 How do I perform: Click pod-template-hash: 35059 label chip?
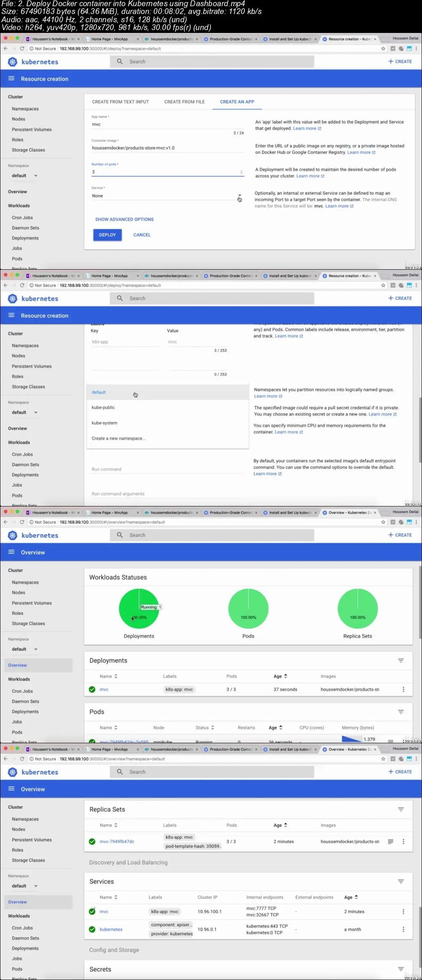[193, 846]
